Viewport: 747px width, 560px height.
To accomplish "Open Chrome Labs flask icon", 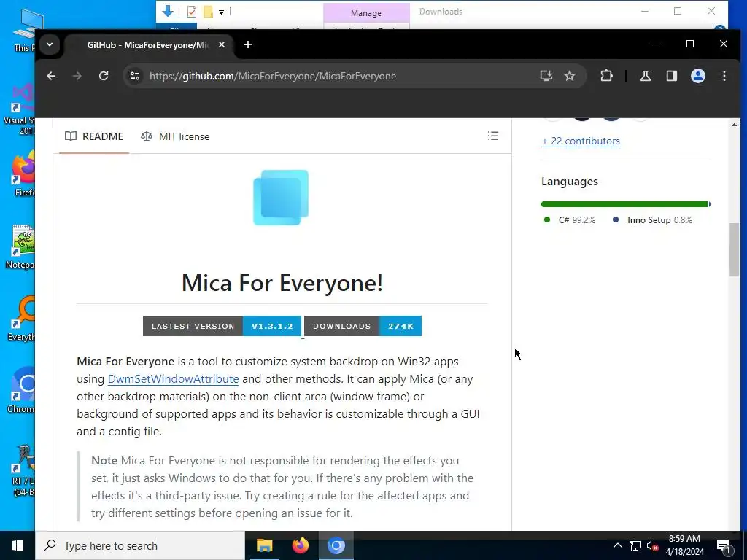I will pos(646,76).
